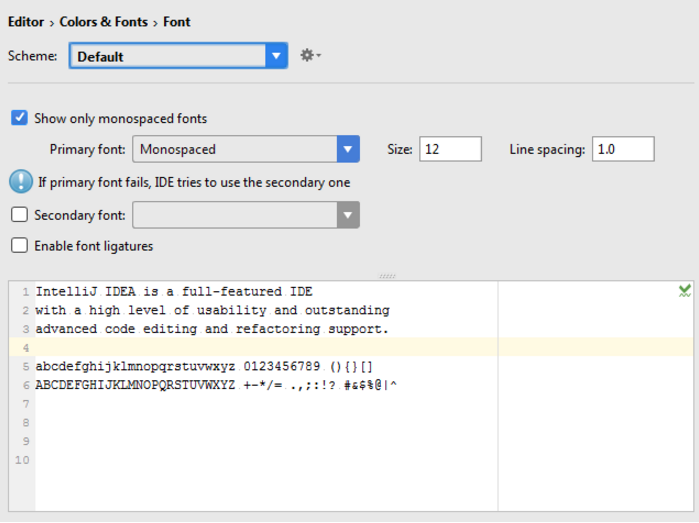Click the green inspection checkmark icon
The image size is (699, 523).
point(684,291)
